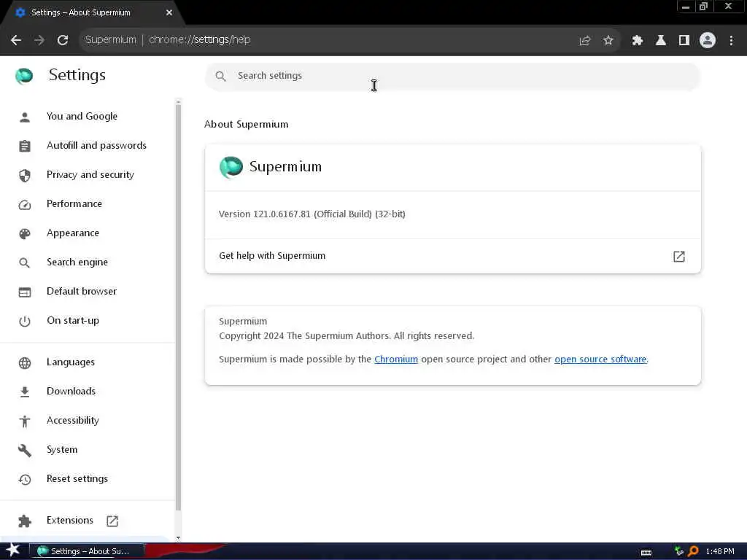Viewport: 747px width, 560px height.
Task: Click the network tray icon
Action: click(679, 551)
